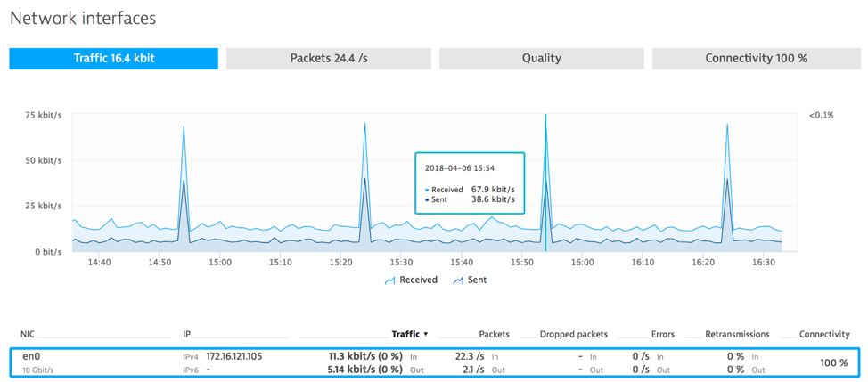Sort by the NIC column header
This screenshot has width=868, height=382.
pyautogui.click(x=28, y=335)
